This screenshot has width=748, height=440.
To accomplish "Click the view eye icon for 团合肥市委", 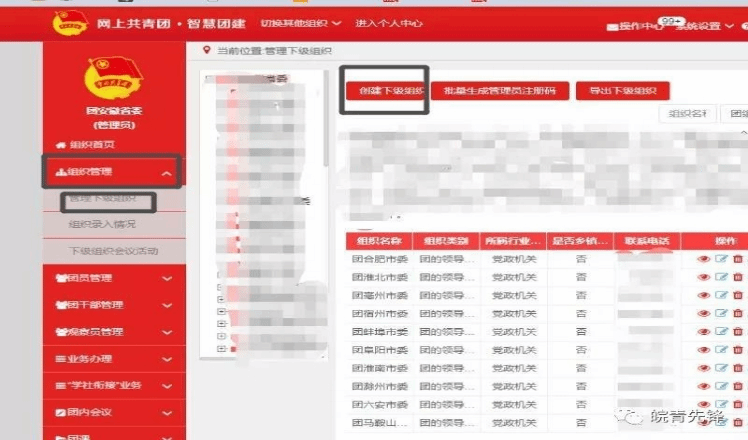I will 703,259.
